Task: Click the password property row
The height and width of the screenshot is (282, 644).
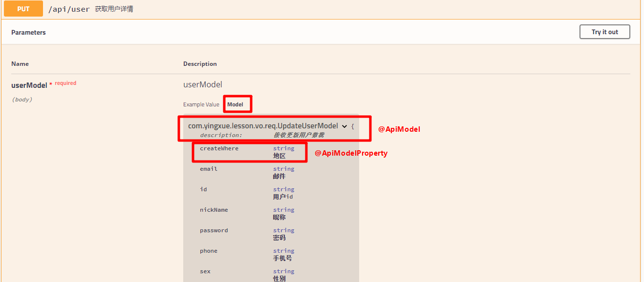Action: (215, 230)
